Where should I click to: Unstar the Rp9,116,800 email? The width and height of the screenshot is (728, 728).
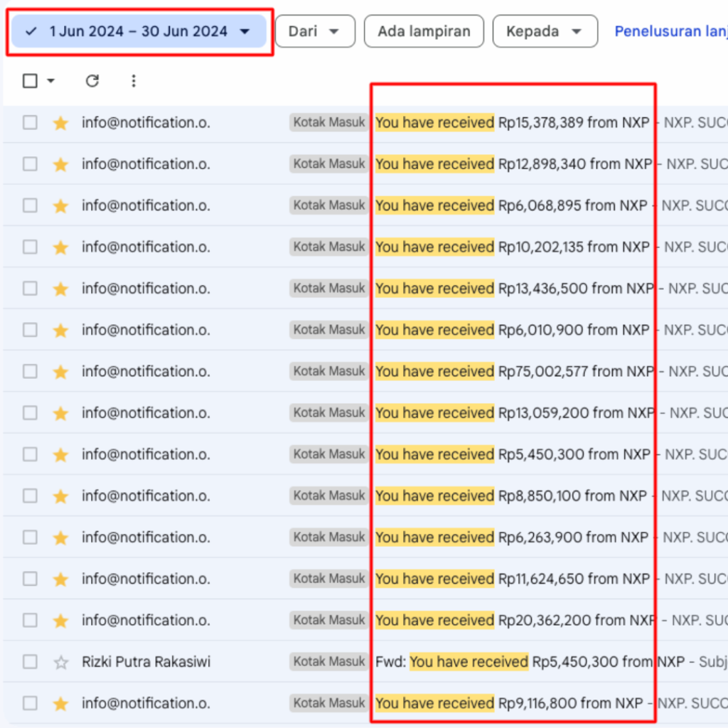point(61,703)
